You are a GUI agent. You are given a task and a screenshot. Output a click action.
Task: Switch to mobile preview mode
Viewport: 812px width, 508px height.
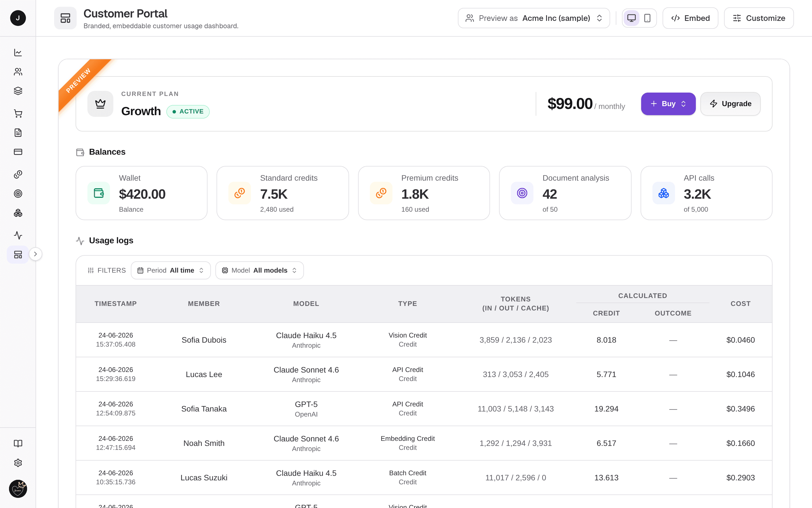(x=647, y=18)
